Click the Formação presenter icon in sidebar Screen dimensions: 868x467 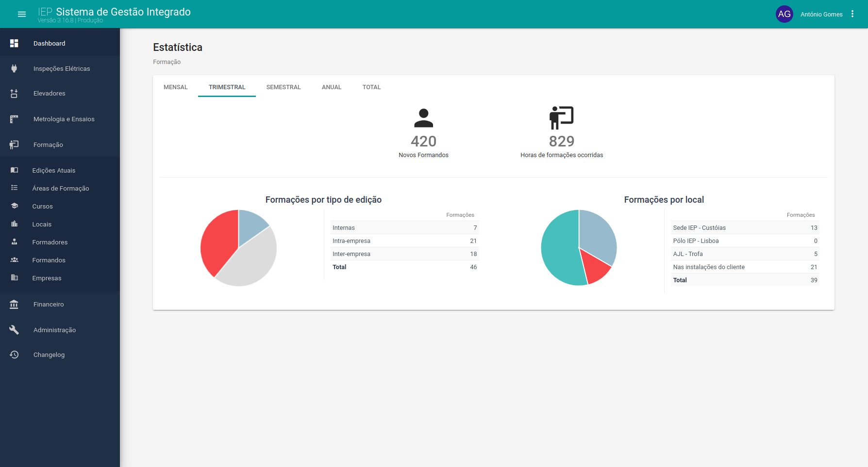[x=14, y=145]
